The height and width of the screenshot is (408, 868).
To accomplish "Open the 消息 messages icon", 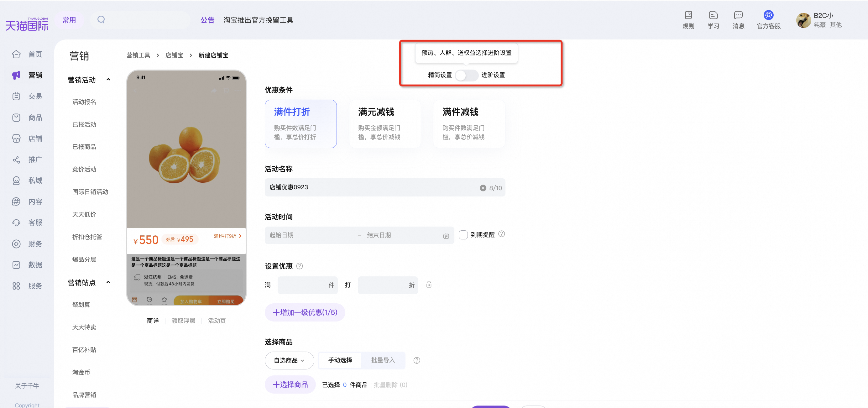I will 738,15.
